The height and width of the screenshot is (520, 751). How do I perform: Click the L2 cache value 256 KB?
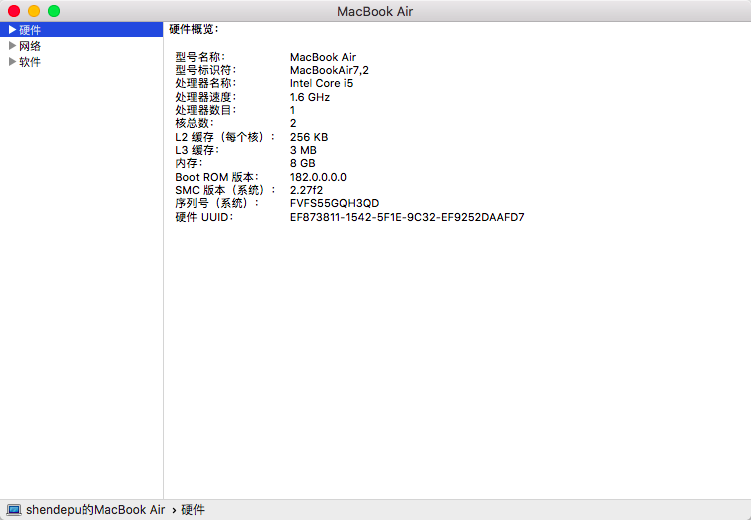click(309, 137)
